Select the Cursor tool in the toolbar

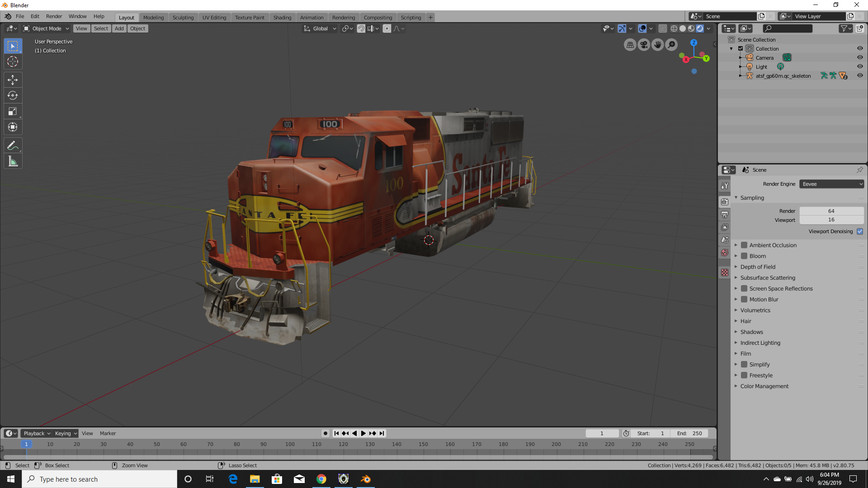13,61
